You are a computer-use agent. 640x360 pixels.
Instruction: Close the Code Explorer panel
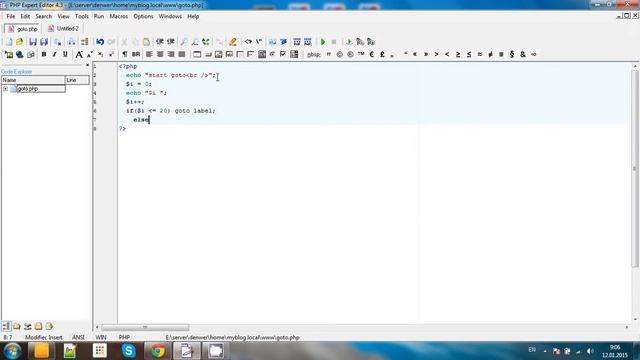click(87, 65)
